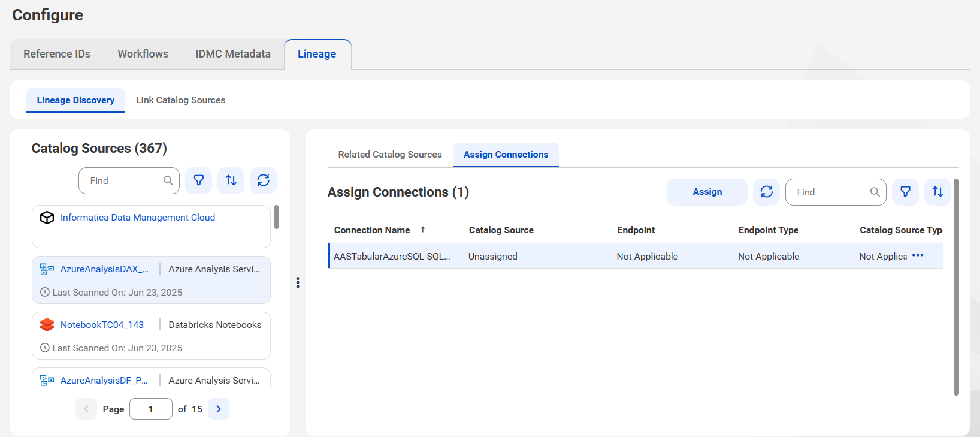The width and height of the screenshot is (980, 437).
Task: Click the Databricks Notebooks type label
Action: click(x=215, y=325)
